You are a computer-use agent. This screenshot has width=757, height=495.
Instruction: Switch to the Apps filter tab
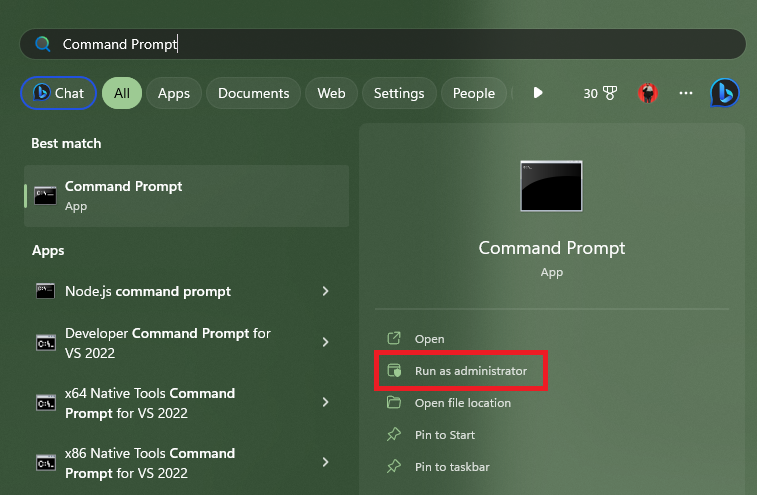click(x=174, y=93)
